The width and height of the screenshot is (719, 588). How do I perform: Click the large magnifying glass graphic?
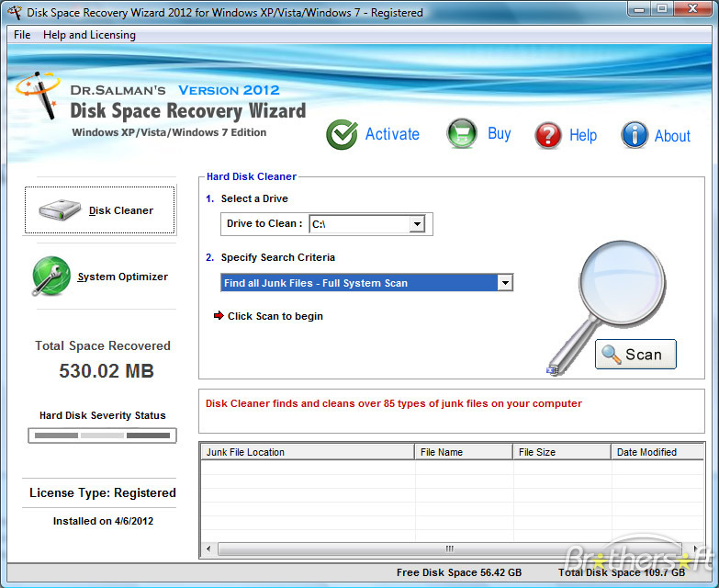tap(608, 306)
